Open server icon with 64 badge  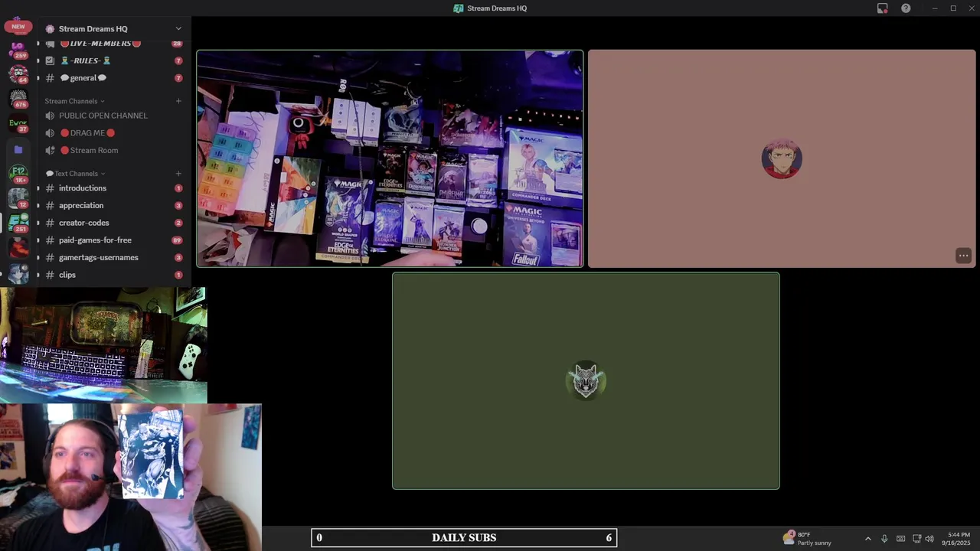18,74
